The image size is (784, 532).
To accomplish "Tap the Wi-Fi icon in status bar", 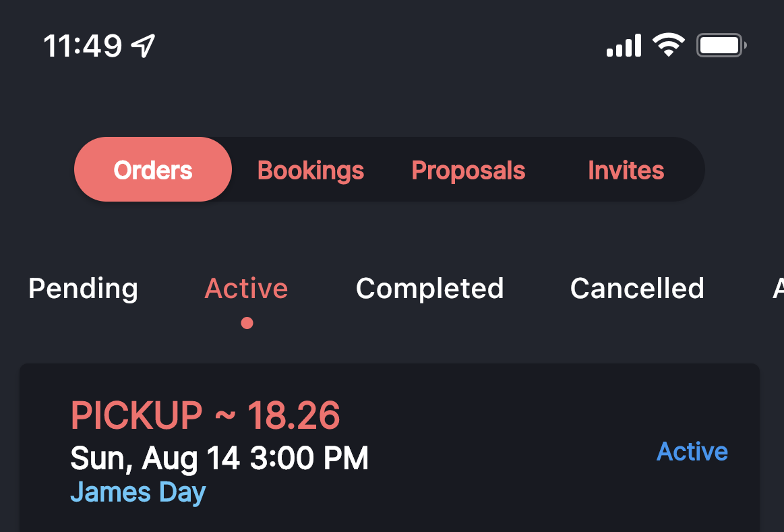I will 669,45.
